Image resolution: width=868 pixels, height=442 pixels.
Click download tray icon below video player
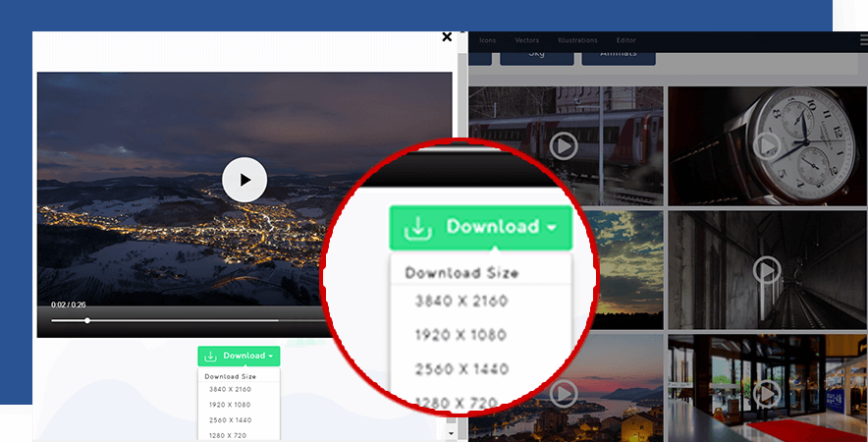[210, 356]
